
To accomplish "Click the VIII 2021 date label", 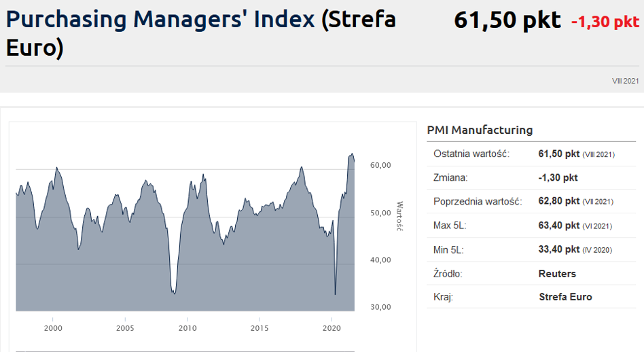I will [625, 81].
